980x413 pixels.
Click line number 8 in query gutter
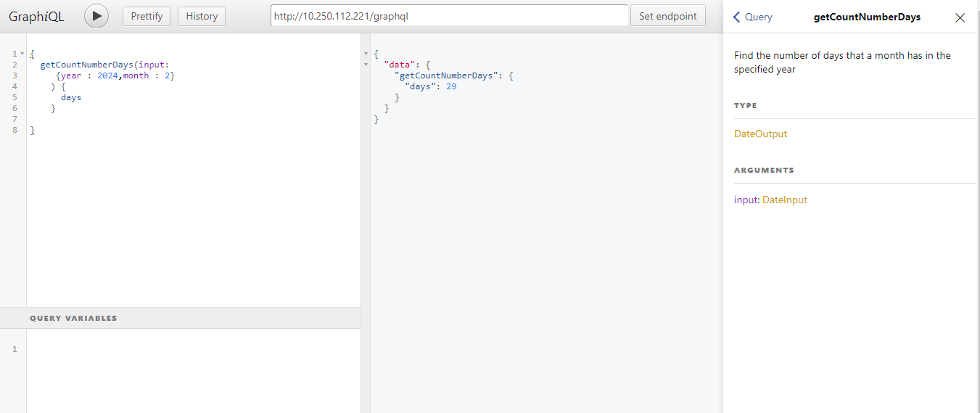pos(15,130)
